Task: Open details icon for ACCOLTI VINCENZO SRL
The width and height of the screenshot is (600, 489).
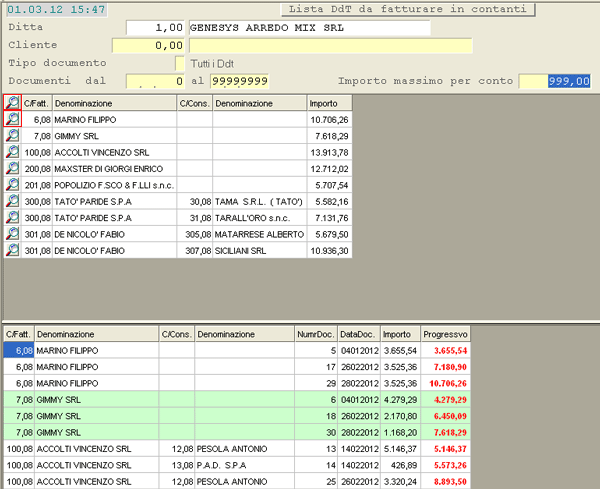Action: 12,151
